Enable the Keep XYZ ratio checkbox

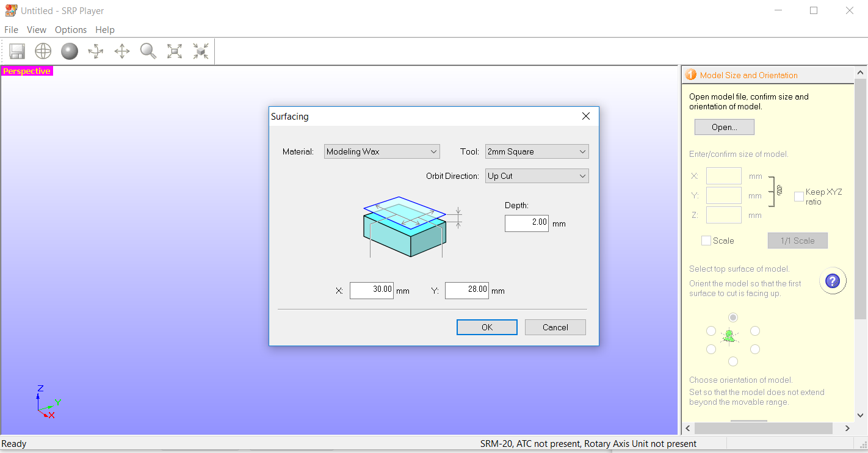[x=798, y=197]
